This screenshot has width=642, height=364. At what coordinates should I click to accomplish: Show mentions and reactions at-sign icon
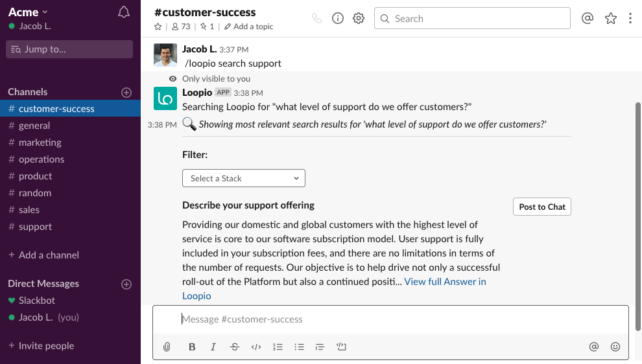coord(588,18)
